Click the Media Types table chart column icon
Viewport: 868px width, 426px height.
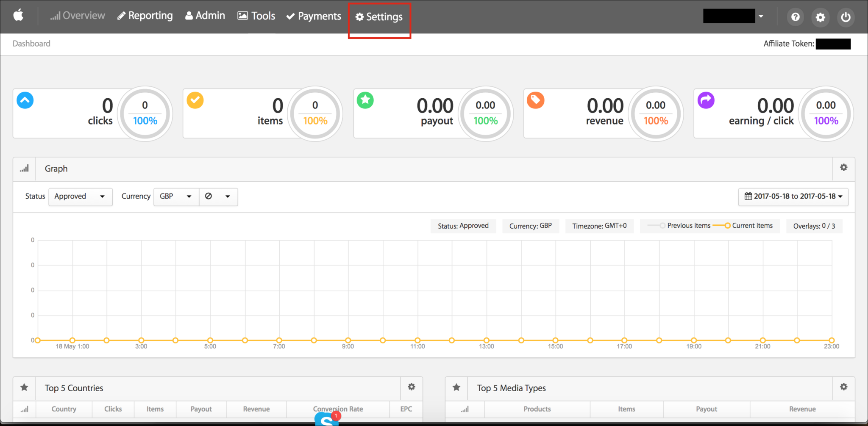tap(465, 409)
